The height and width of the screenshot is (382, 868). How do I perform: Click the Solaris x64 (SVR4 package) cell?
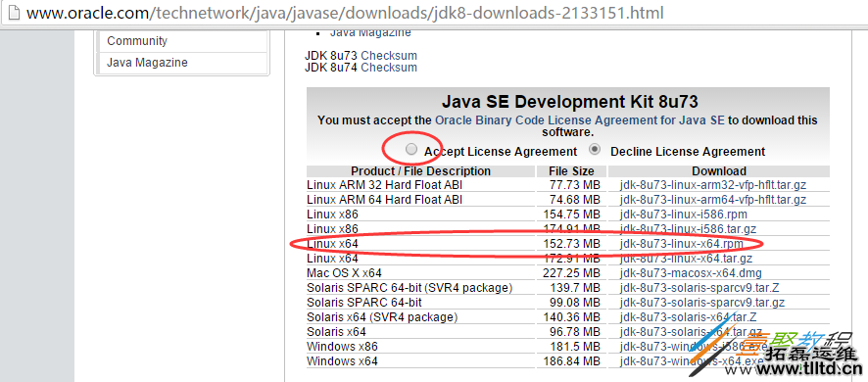coord(382,317)
